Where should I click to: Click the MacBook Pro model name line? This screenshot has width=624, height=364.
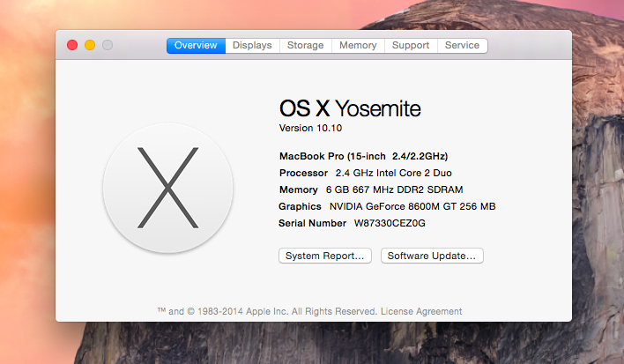point(363,156)
